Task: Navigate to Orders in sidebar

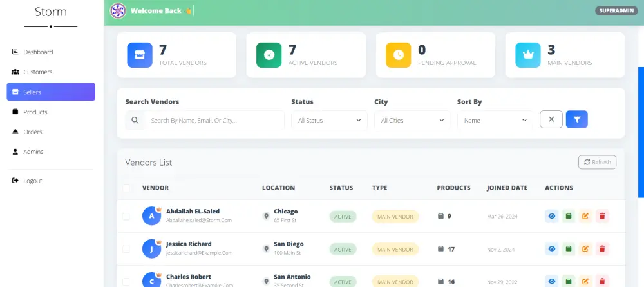Action: [x=51, y=132]
